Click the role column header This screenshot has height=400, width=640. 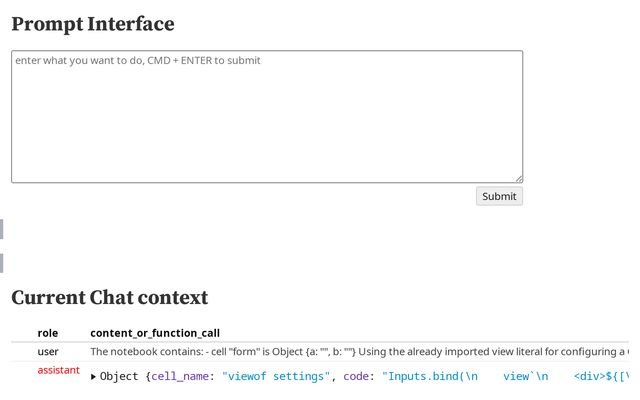point(47,333)
